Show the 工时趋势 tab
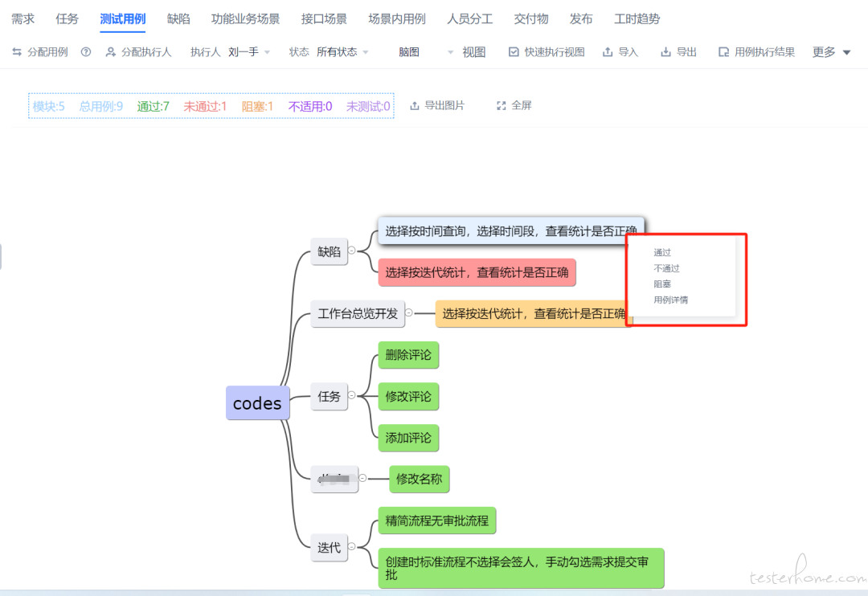This screenshot has width=868, height=596. pyautogui.click(x=637, y=18)
